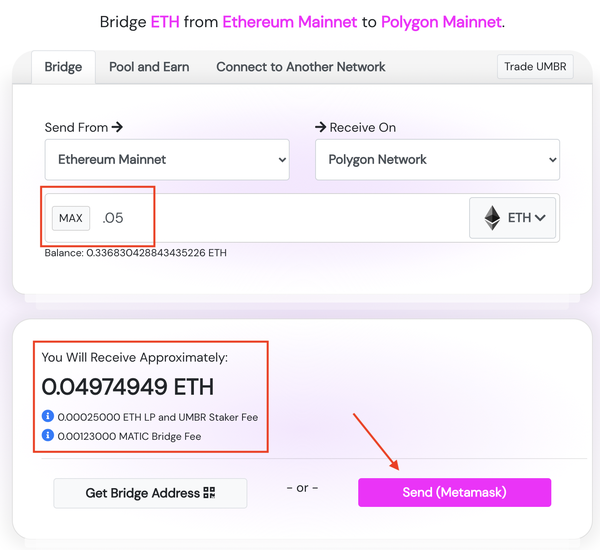600x550 pixels.
Task: Click the Send From arrow icon
Action: (x=117, y=127)
